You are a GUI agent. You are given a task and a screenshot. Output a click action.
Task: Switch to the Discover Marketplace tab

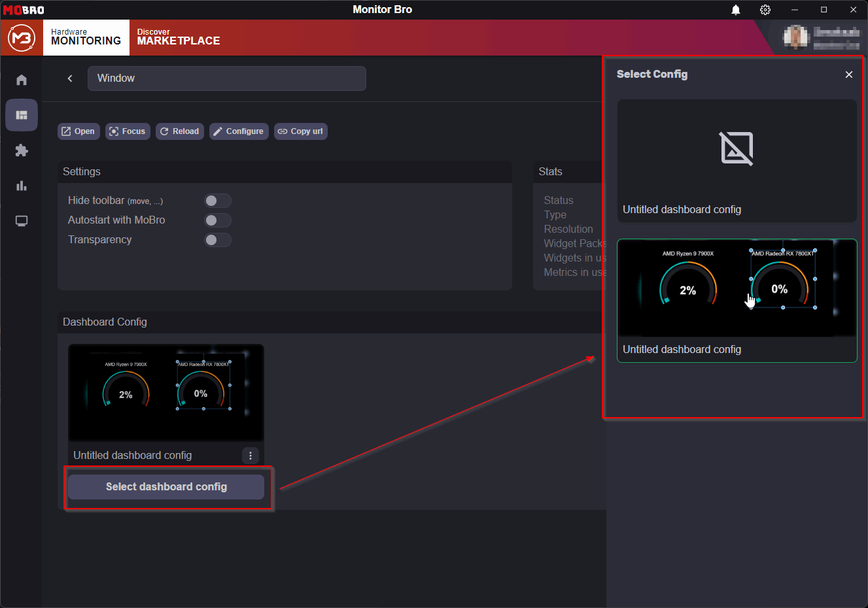click(x=179, y=37)
